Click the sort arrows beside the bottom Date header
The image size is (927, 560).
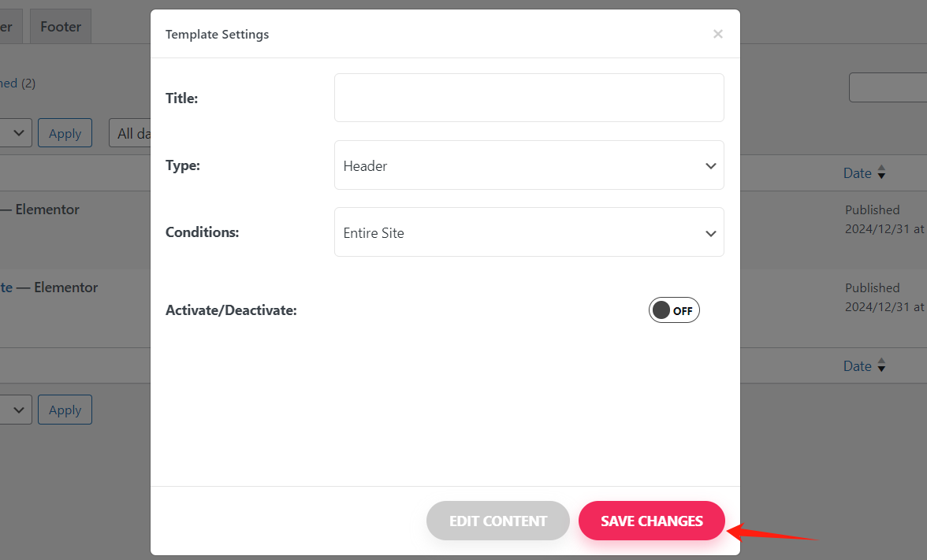[x=881, y=366]
